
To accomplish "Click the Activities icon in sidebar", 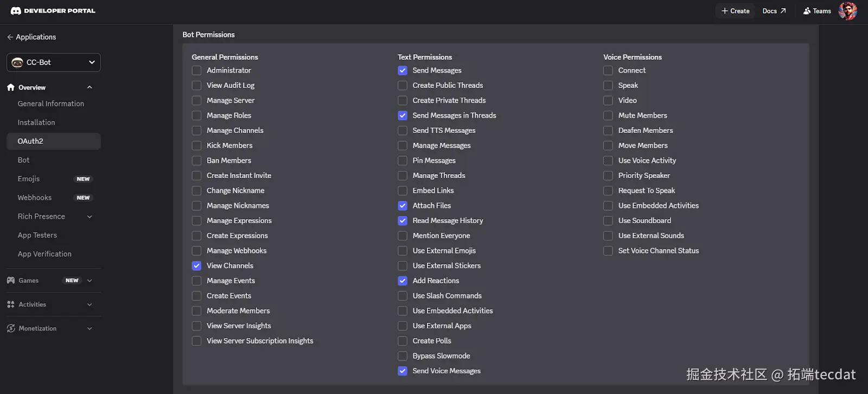I will [x=11, y=304].
